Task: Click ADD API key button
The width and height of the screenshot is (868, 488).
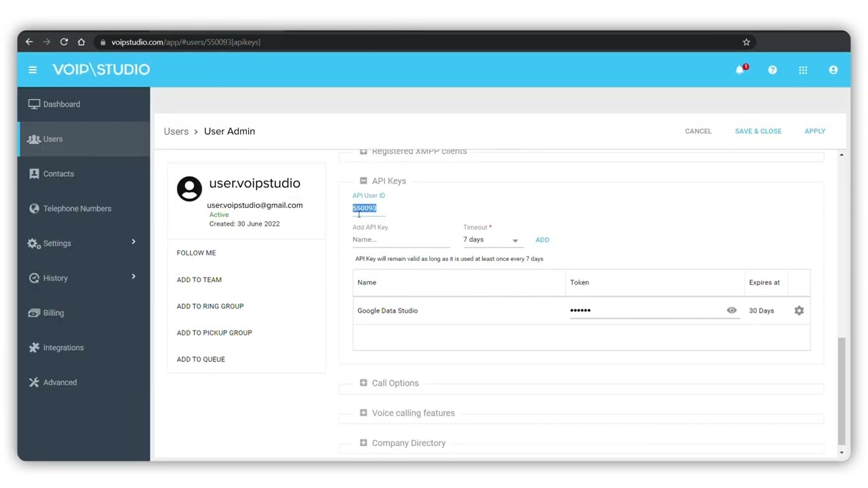Action: [542, 240]
